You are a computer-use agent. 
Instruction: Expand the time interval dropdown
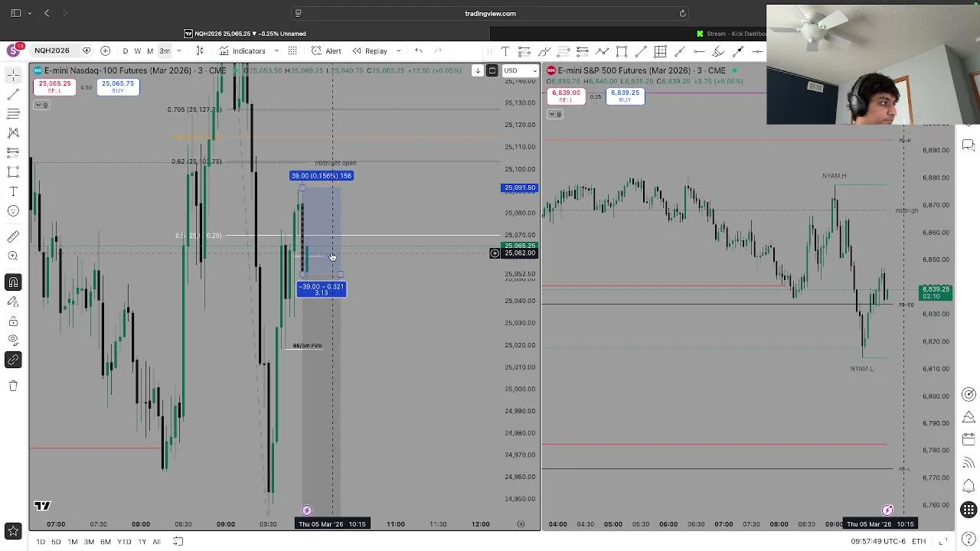pyautogui.click(x=179, y=51)
